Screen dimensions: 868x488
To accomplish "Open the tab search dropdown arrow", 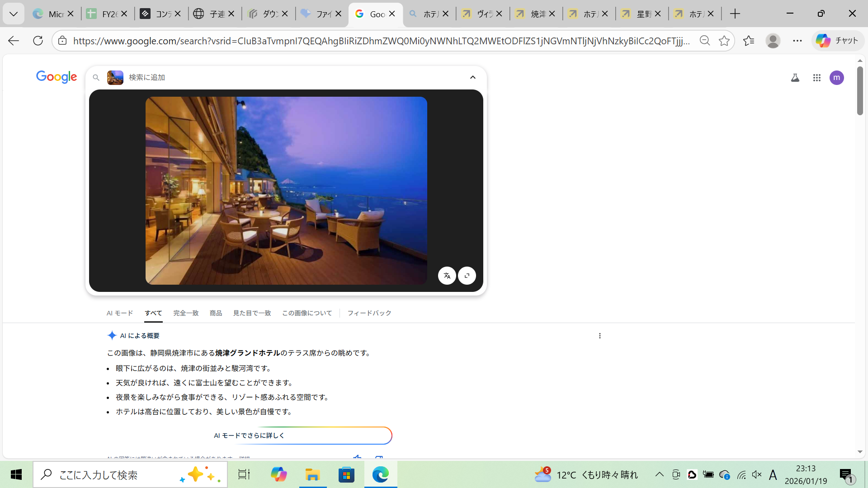I will coord(14,14).
